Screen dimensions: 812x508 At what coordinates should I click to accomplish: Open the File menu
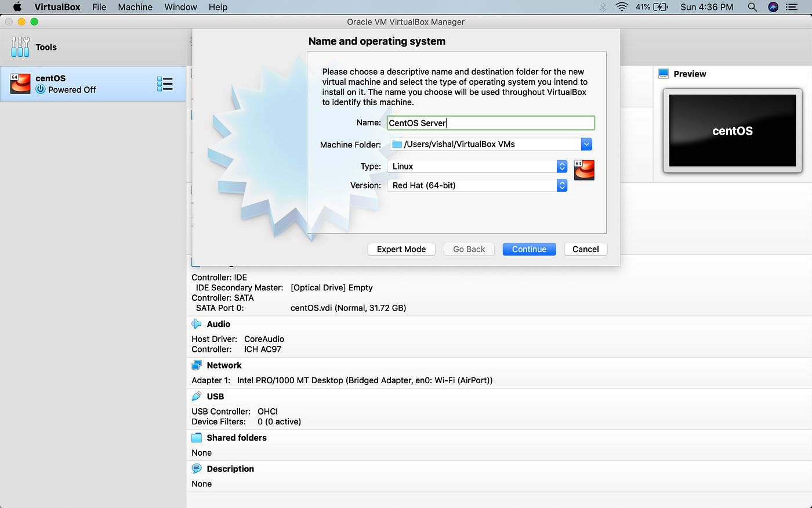[99, 7]
